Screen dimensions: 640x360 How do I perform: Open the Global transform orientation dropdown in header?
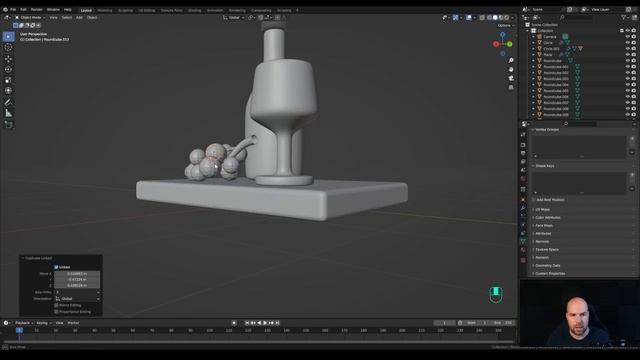pos(233,18)
